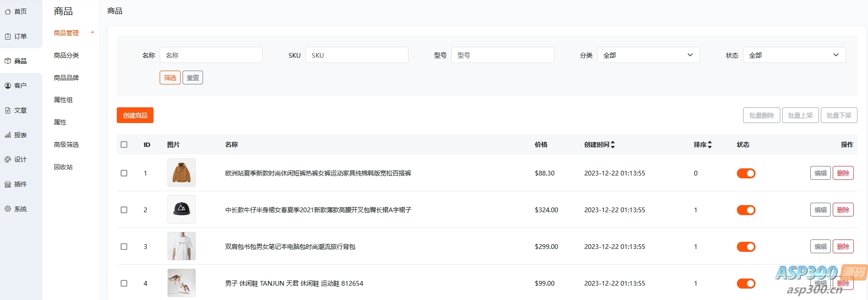Open the 订单 orders sidebar icon
Viewport: 868px width, 300px height.
click(x=8, y=36)
